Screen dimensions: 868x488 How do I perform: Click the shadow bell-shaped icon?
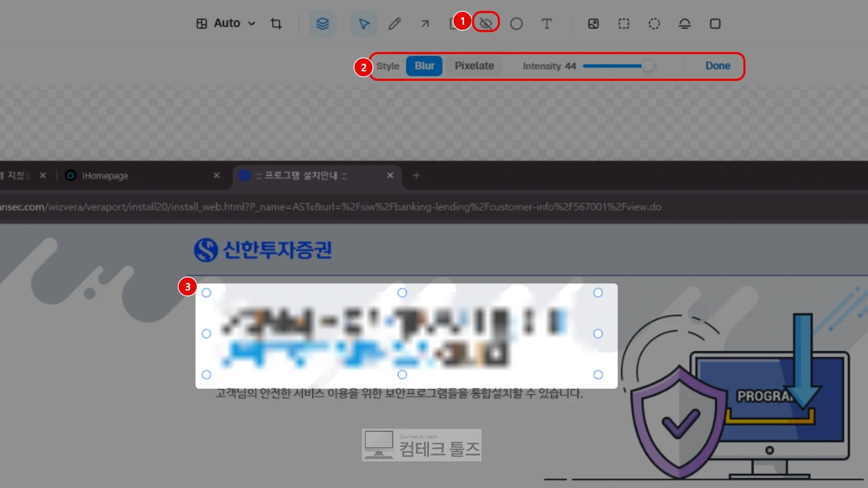tap(685, 23)
